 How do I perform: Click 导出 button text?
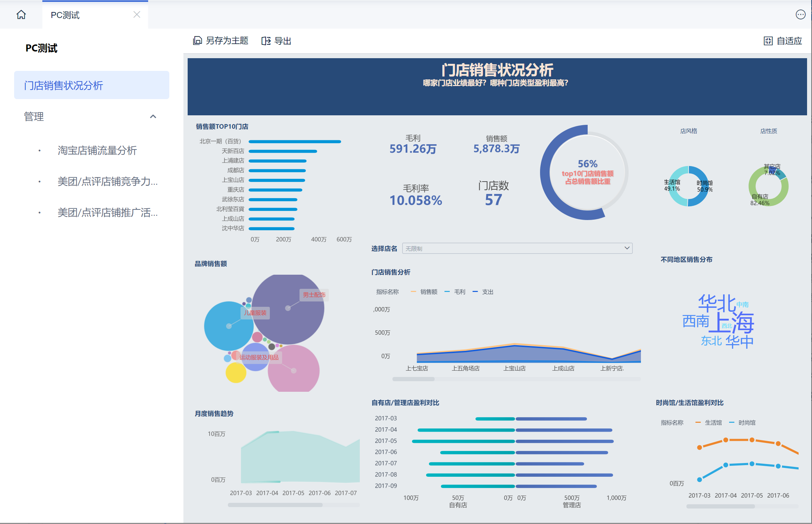[283, 41]
